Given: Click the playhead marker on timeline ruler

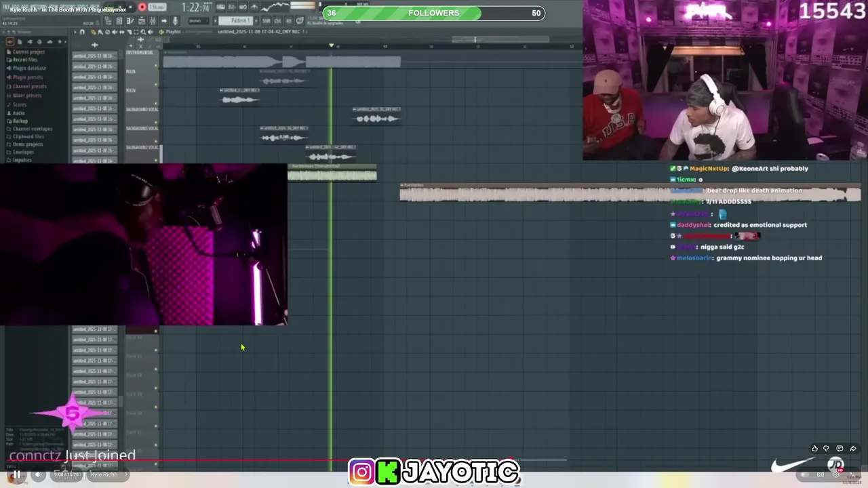Looking at the screenshot, I should [x=331, y=45].
